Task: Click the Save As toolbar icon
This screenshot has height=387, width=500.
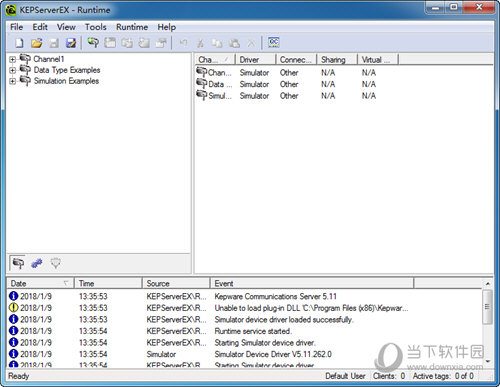Action: (x=71, y=43)
